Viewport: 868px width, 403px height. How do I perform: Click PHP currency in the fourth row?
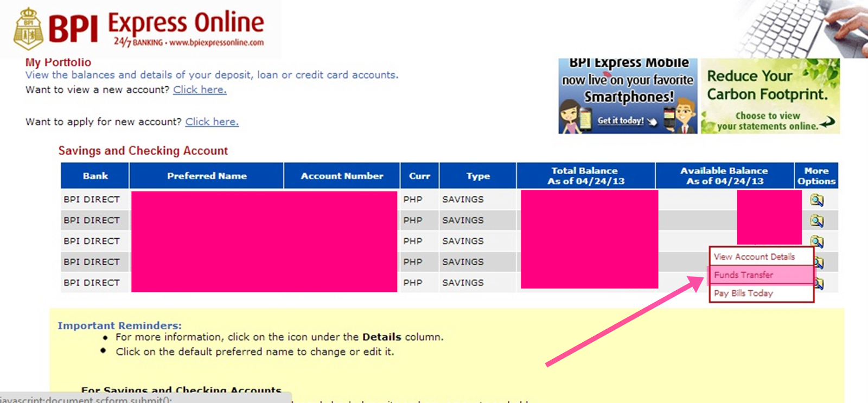point(413,261)
